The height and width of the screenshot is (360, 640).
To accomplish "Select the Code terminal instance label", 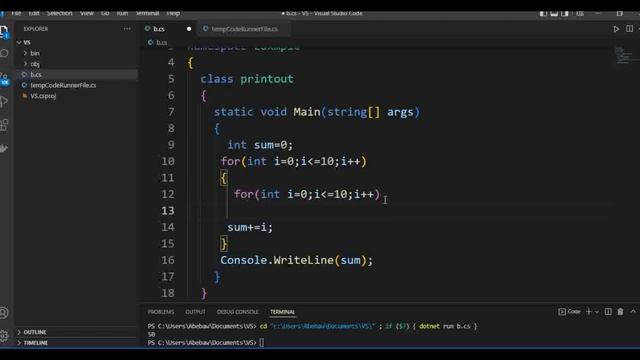I will pyautogui.click(x=569, y=312).
